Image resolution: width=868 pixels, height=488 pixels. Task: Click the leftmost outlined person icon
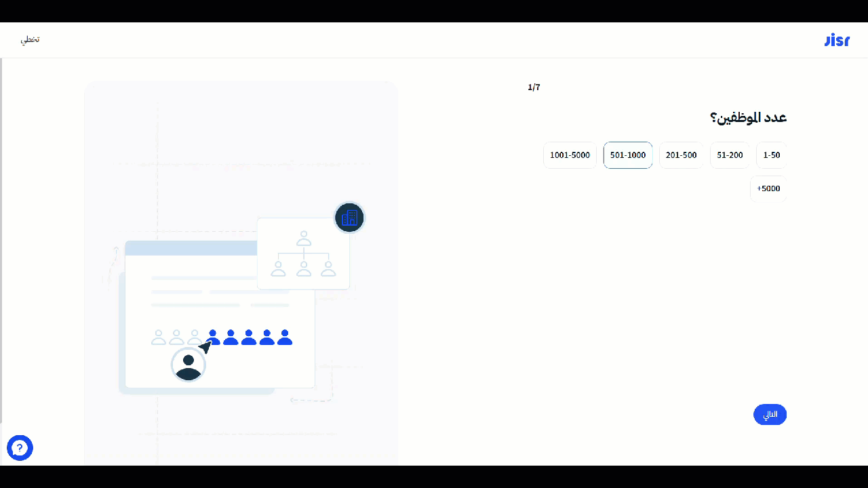coord(159,337)
